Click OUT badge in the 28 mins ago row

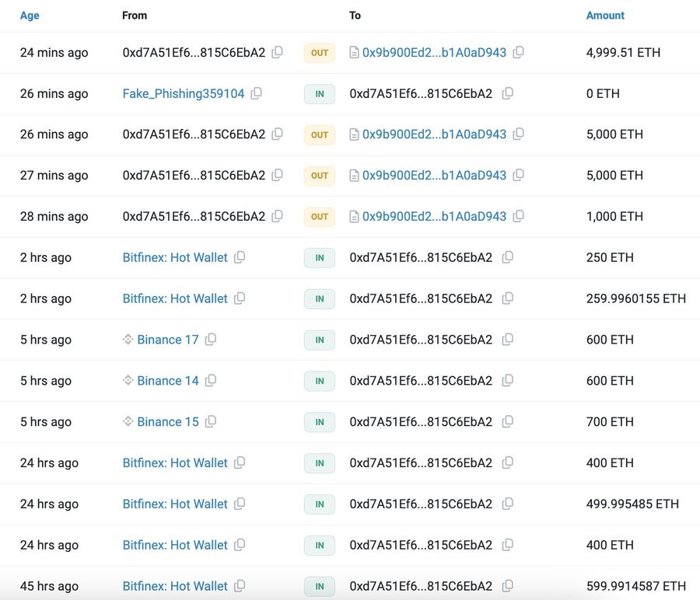point(320,217)
